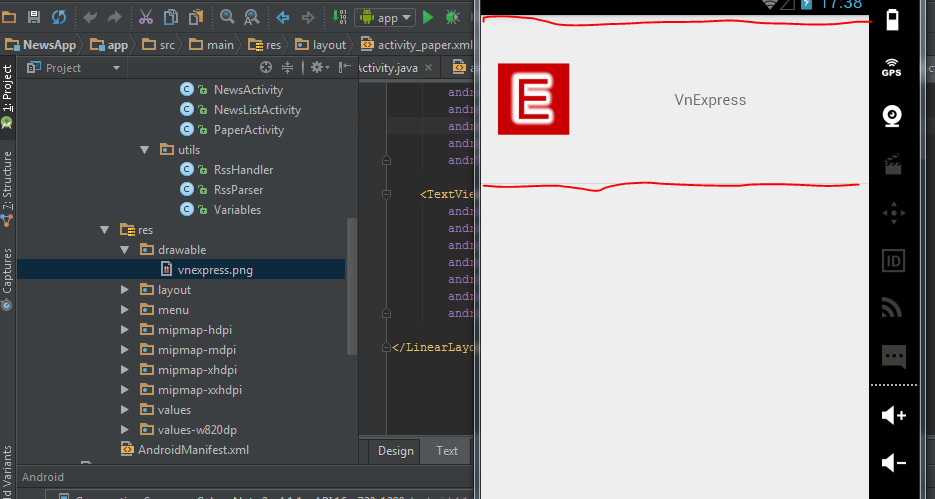
Task: Click the layout breadcrumb folder
Action: [321, 45]
